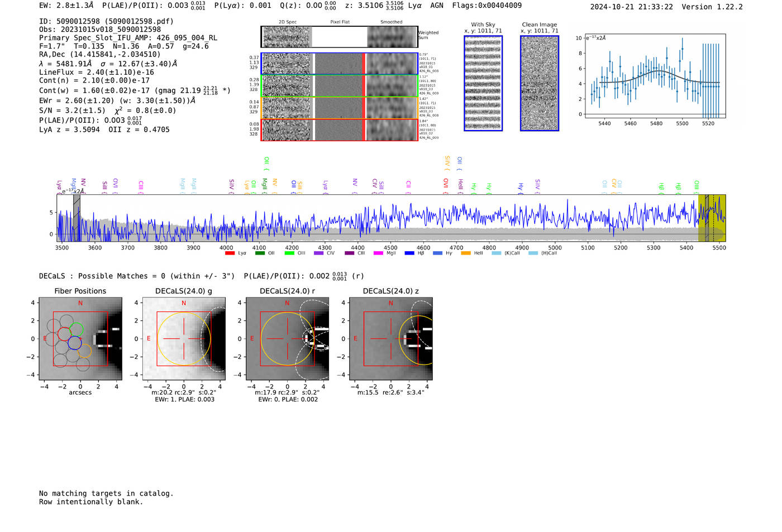Click the 'arcsecs' axis label
The image size is (782, 532).
[x=80, y=392]
